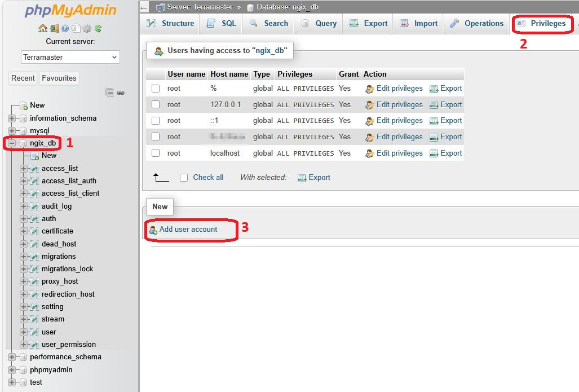Viewport: 579px width, 392px height.
Task: Select the checkbox for root at 127.0.0.1
Action: click(x=156, y=104)
